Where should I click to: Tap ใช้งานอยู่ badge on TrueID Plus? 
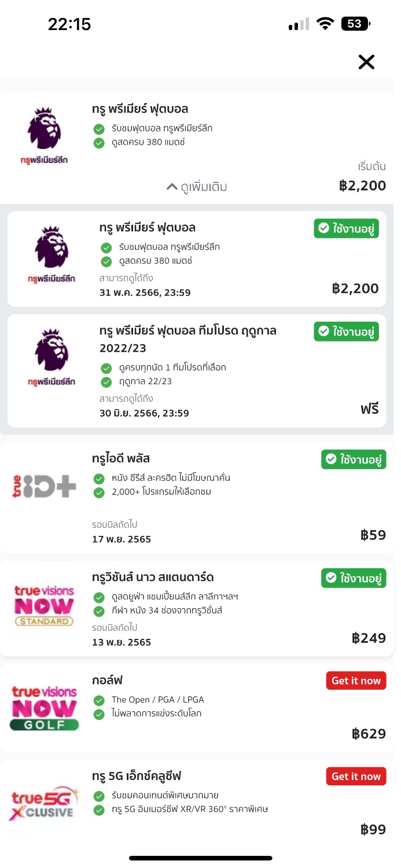(354, 459)
